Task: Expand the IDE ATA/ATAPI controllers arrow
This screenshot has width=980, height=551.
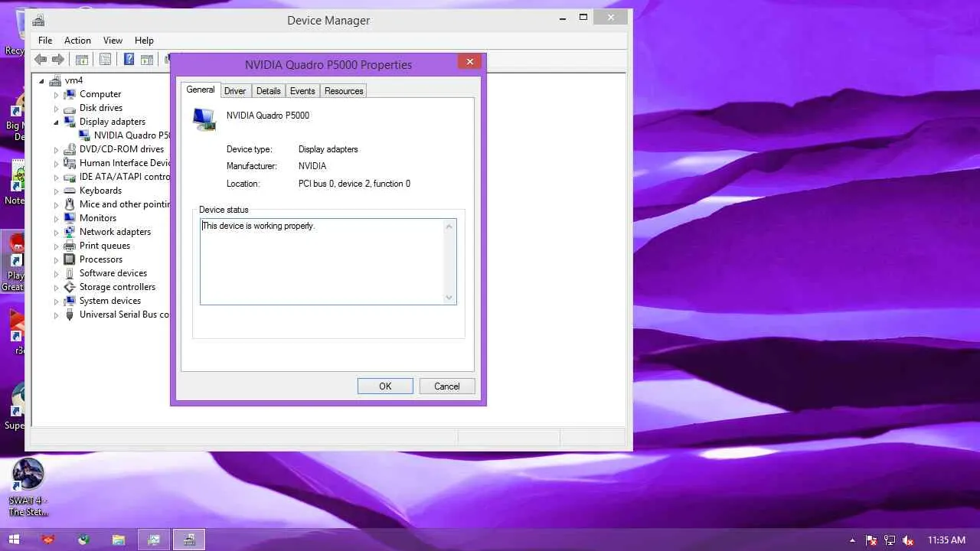Action: [x=56, y=178]
